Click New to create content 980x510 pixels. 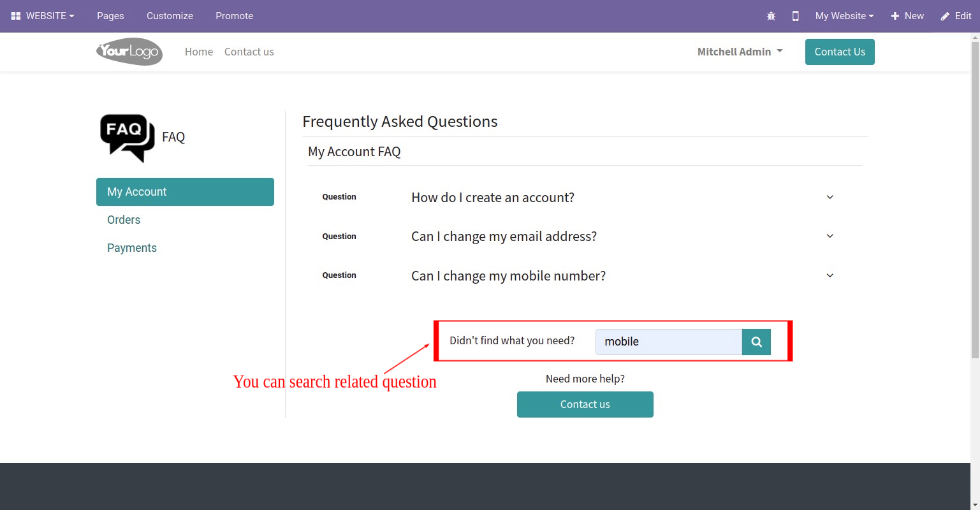tap(907, 16)
